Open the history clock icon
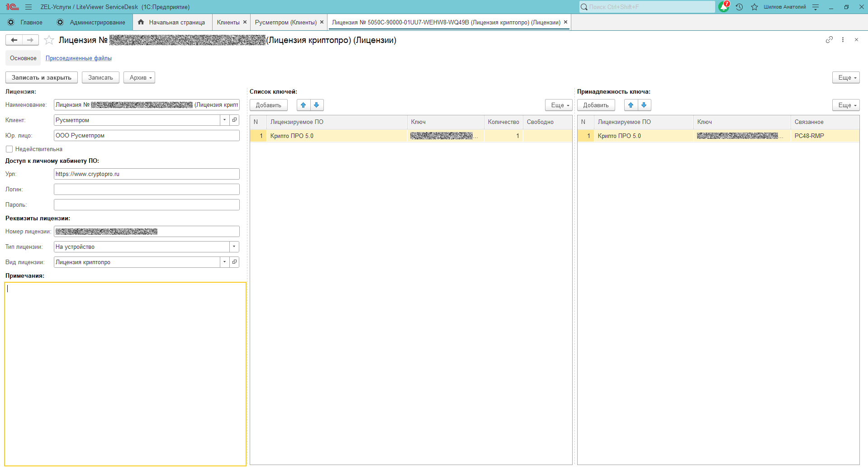The width and height of the screenshot is (868, 470). point(740,7)
